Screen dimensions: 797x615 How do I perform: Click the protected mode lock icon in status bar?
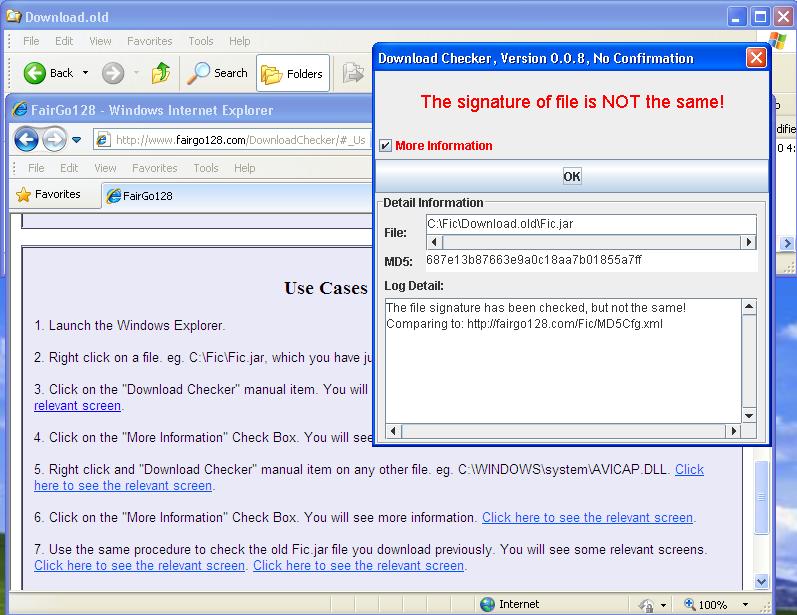tap(647, 605)
